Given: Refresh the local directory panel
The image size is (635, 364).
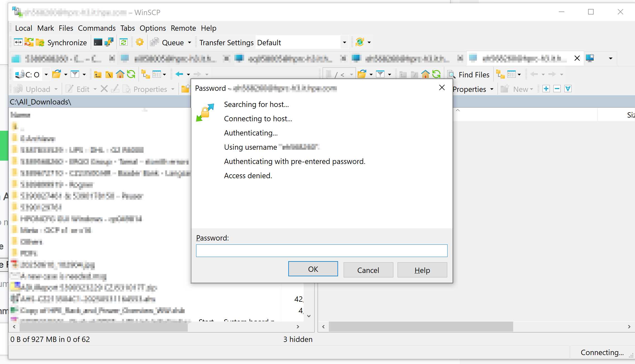Looking at the screenshot, I should [131, 74].
